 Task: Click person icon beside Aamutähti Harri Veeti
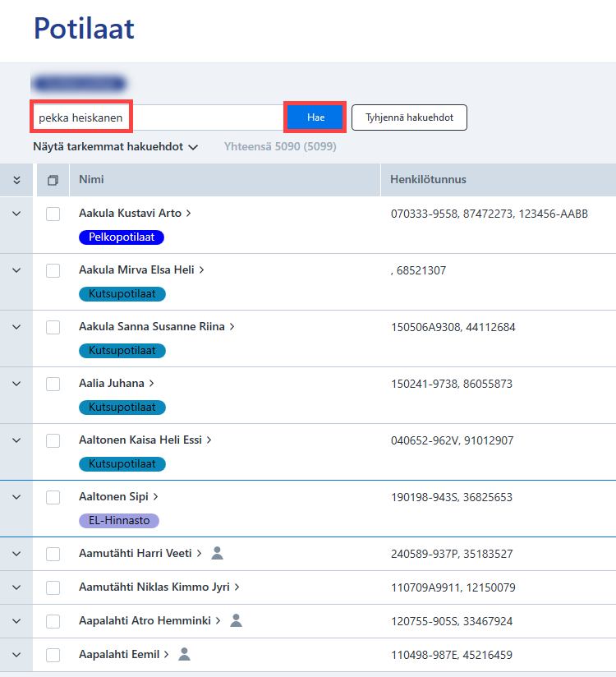click(x=217, y=553)
